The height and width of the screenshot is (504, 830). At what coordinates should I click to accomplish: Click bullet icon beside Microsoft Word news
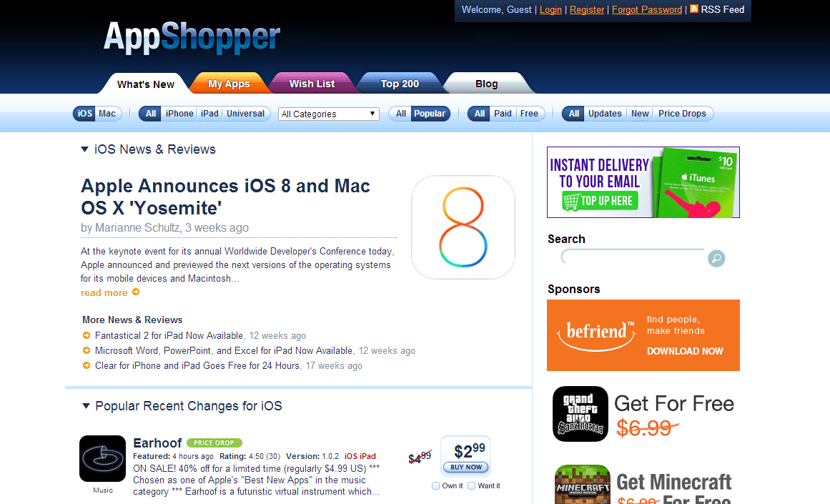[87, 350]
